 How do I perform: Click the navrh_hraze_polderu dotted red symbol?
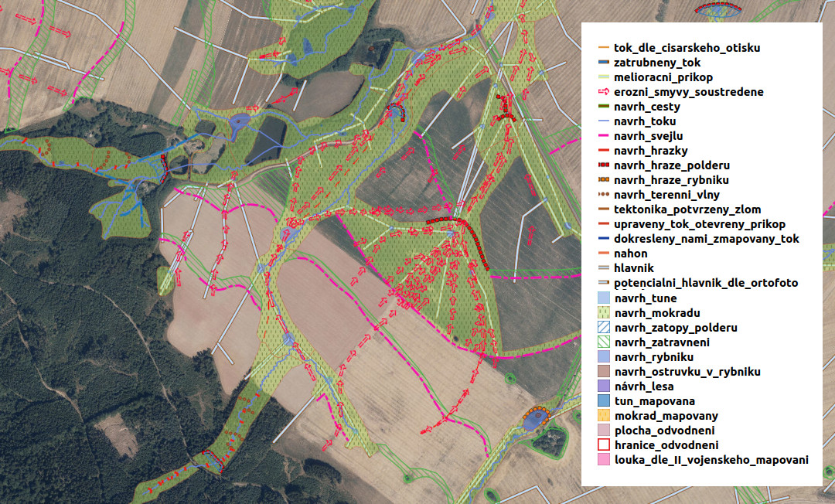(604, 165)
